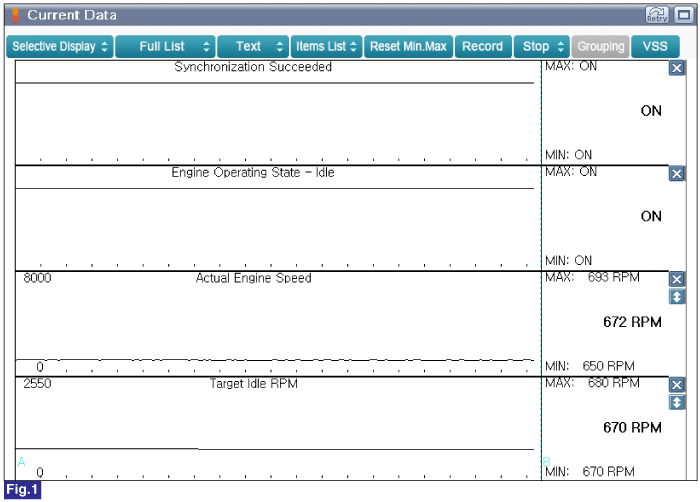Click cursor marker B on graph

546,461
